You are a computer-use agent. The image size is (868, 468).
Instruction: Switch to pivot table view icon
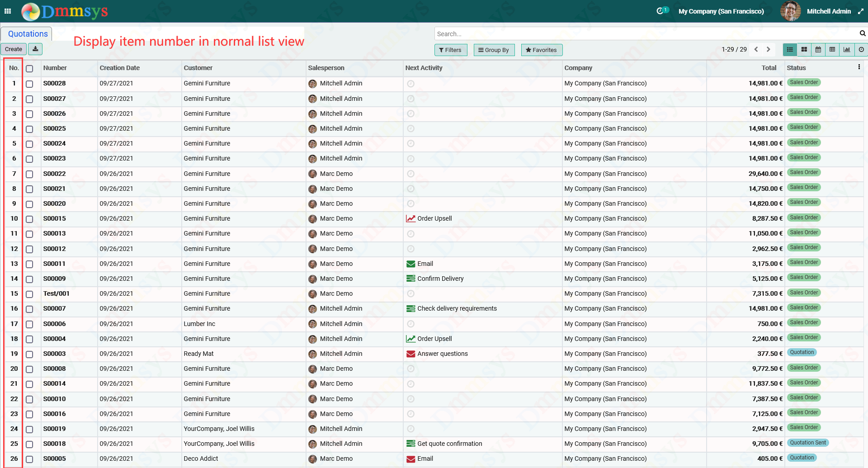[832, 49]
